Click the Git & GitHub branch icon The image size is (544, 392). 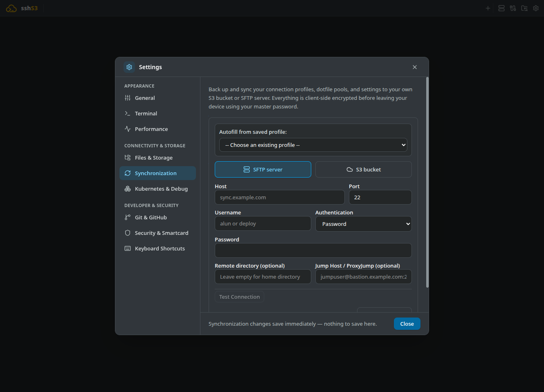tap(128, 217)
